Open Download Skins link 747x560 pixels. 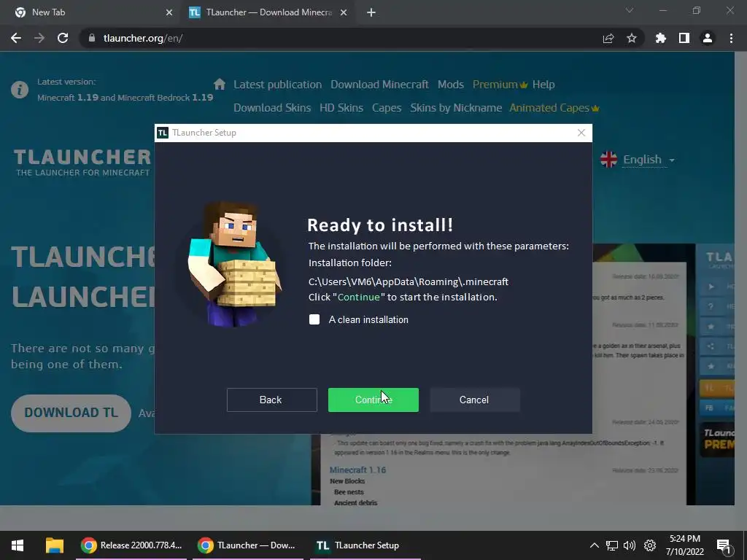pyautogui.click(x=272, y=108)
